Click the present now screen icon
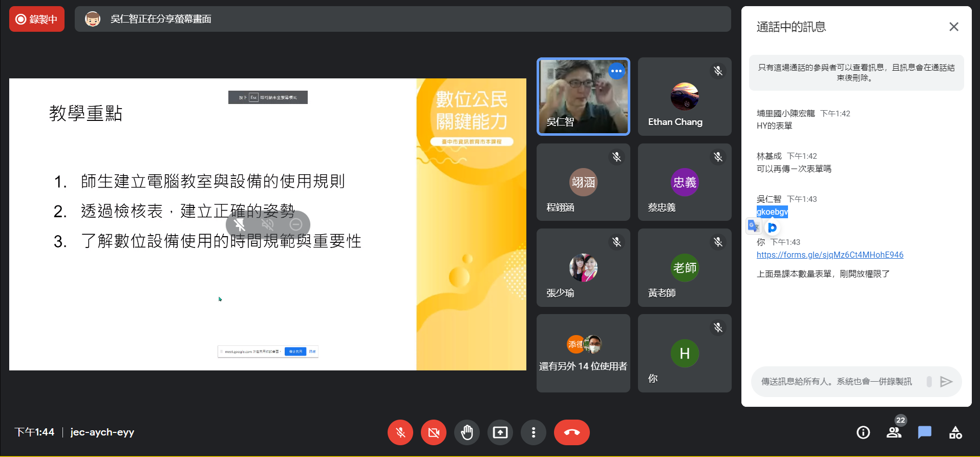The height and width of the screenshot is (457, 980). 500,432
